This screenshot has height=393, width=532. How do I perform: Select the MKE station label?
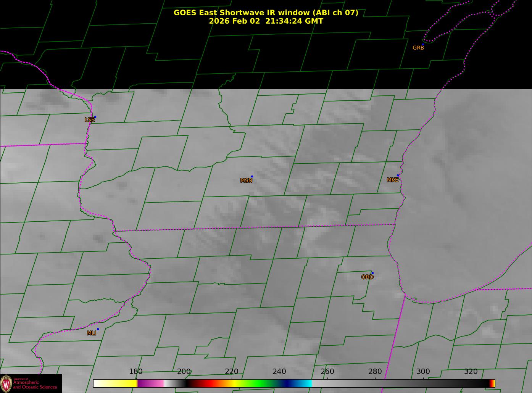(392, 180)
